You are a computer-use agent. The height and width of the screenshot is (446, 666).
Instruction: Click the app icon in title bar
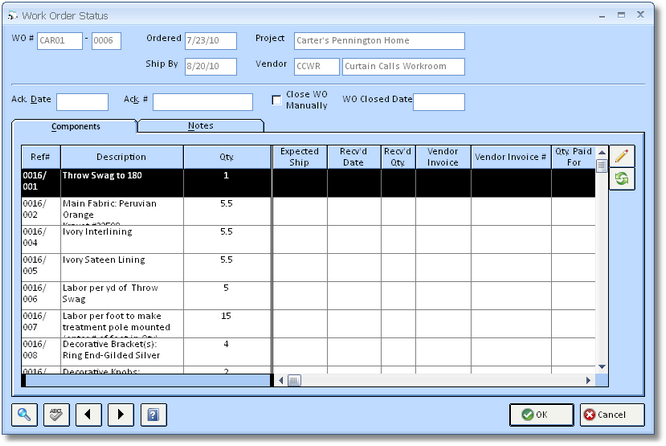coord(12,16)
